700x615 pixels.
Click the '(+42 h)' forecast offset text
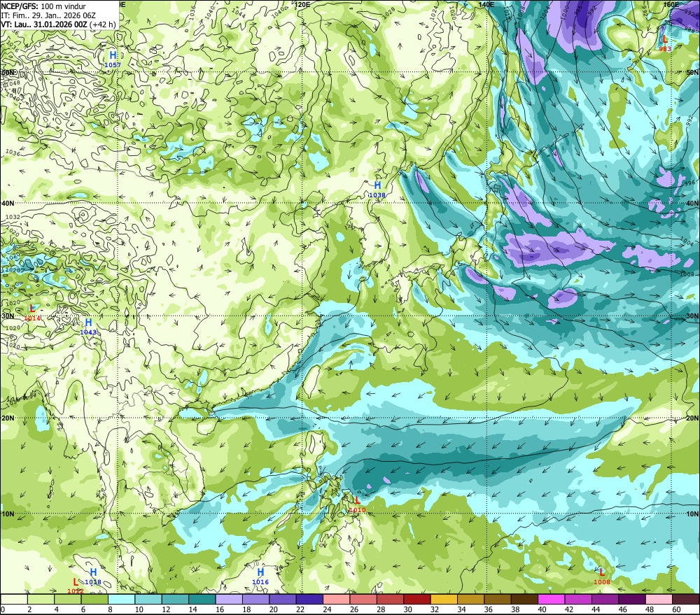103,24
